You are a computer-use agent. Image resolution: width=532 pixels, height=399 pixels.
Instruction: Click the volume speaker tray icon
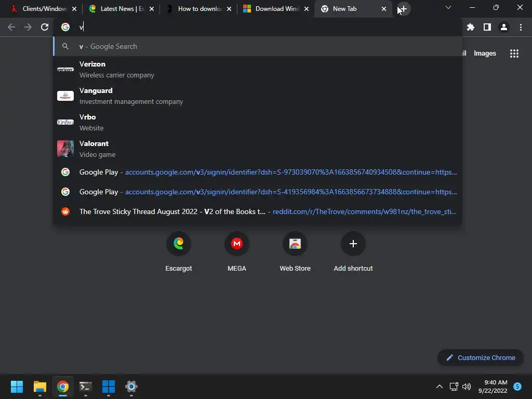pos(467,387)
